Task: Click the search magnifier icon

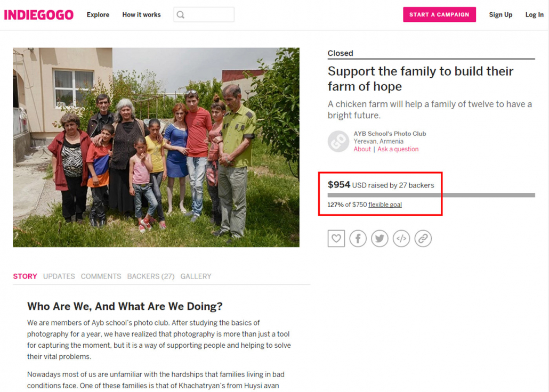Action: click(180, 15)
